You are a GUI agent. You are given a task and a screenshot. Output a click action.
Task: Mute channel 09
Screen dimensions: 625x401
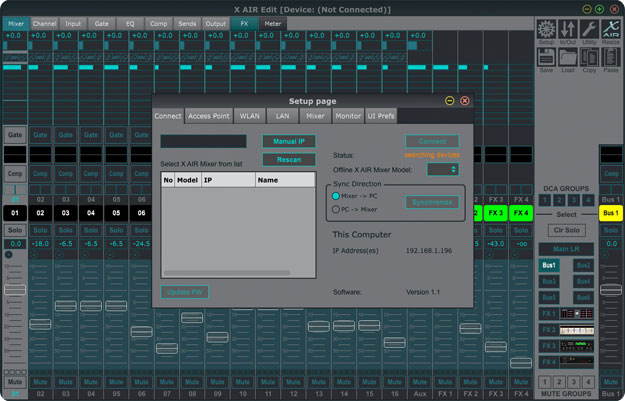tap(217, 382)
